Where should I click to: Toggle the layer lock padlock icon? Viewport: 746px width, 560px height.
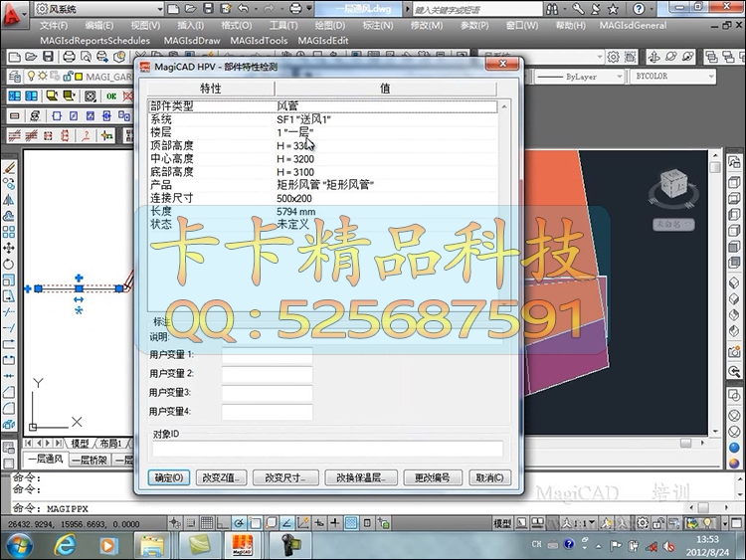click(x=67, y=77)
